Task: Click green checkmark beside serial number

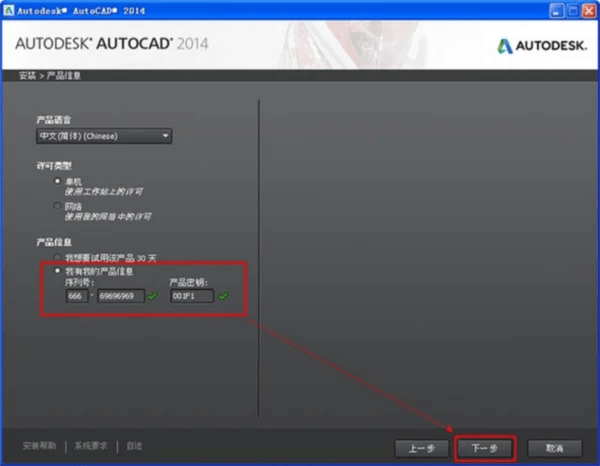Action: point(153,296)
